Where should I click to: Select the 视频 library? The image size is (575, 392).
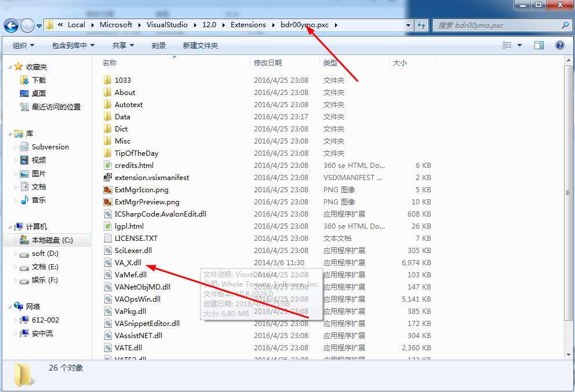(38, 160)
